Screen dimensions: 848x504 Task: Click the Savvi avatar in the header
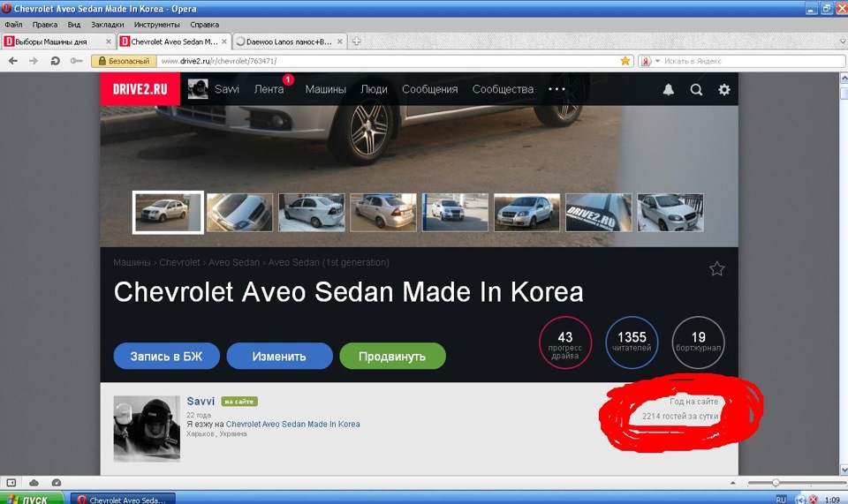tap(198, 89)
